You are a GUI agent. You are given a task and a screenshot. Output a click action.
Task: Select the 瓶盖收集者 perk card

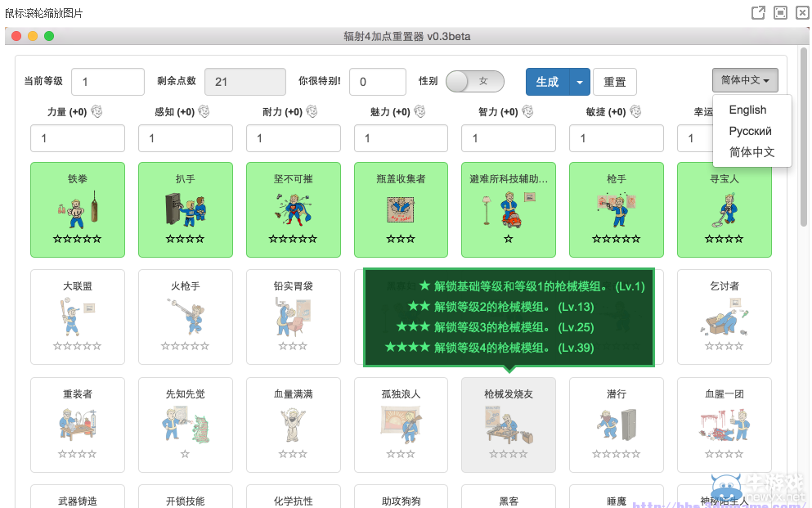(x=401, y=209)
